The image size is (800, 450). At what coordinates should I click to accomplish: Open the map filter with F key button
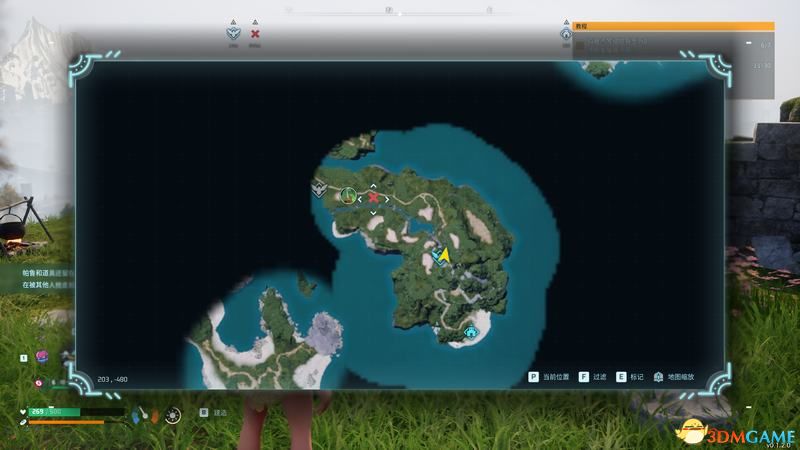point(584,377)
